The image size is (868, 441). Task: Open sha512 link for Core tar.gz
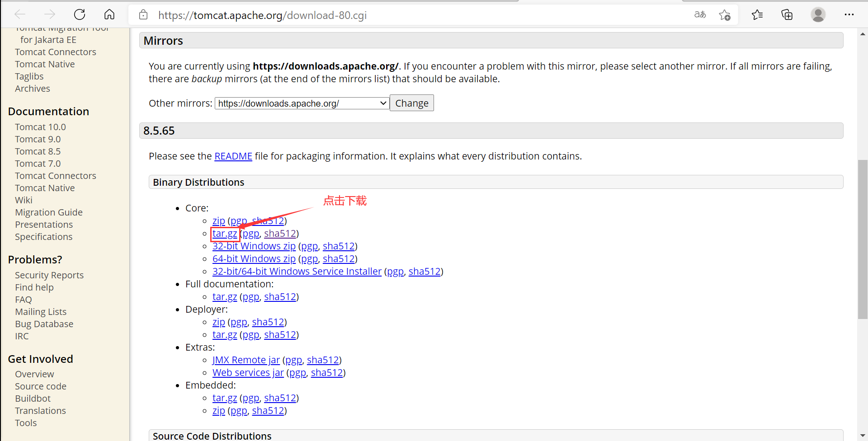click(280, 234)
